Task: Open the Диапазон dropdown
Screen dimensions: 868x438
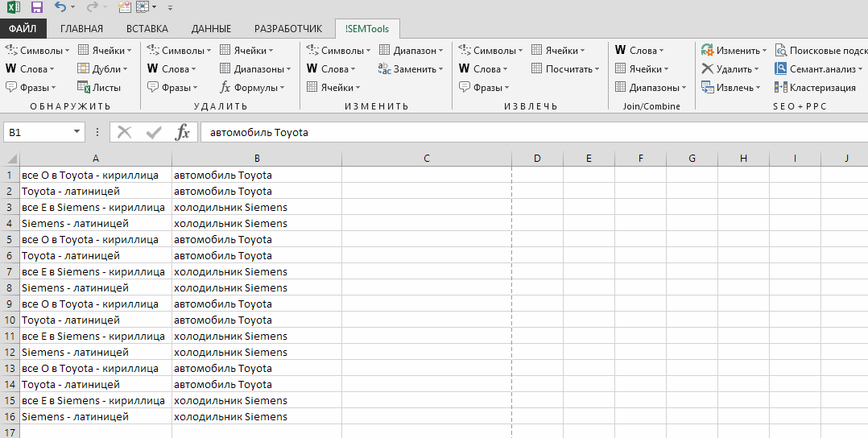Action: point(411,51)
